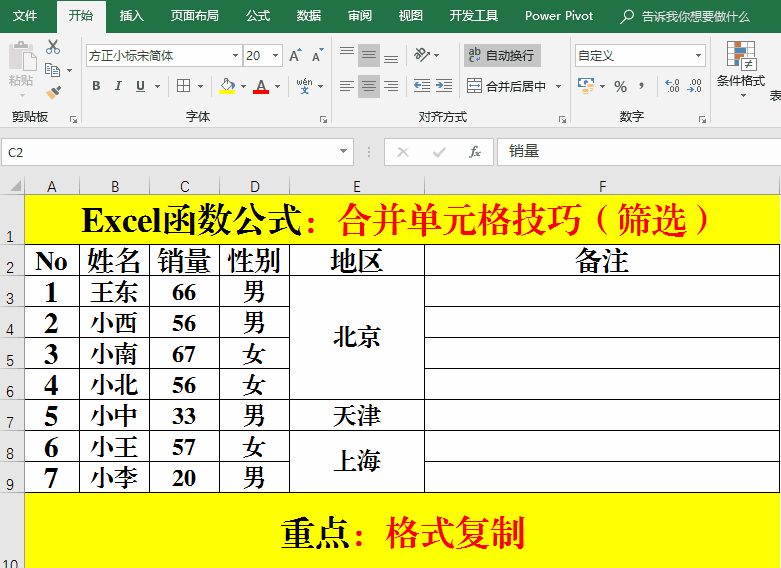Expand the font size dropdown
Image resolution: width=781 pixels, height=568 pixels.
275,56
